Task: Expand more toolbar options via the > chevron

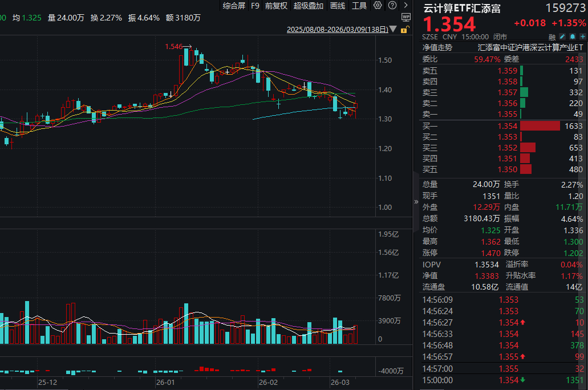Action: click(407, 5)
